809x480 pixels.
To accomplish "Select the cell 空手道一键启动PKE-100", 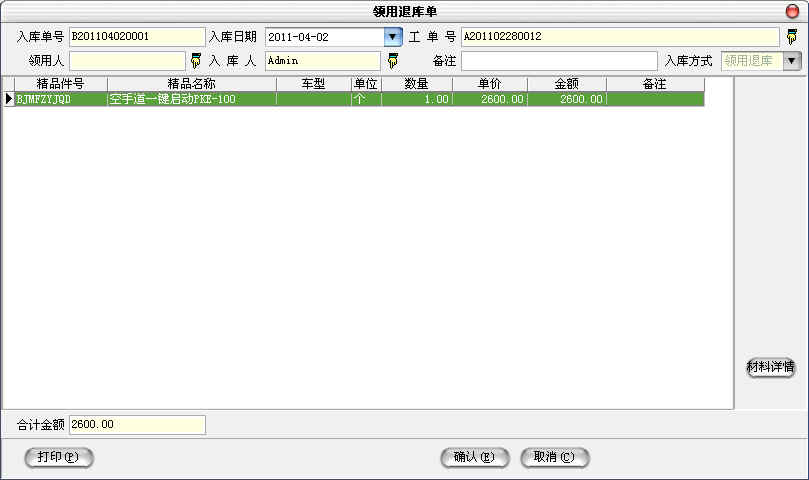I will pos(191,99).
